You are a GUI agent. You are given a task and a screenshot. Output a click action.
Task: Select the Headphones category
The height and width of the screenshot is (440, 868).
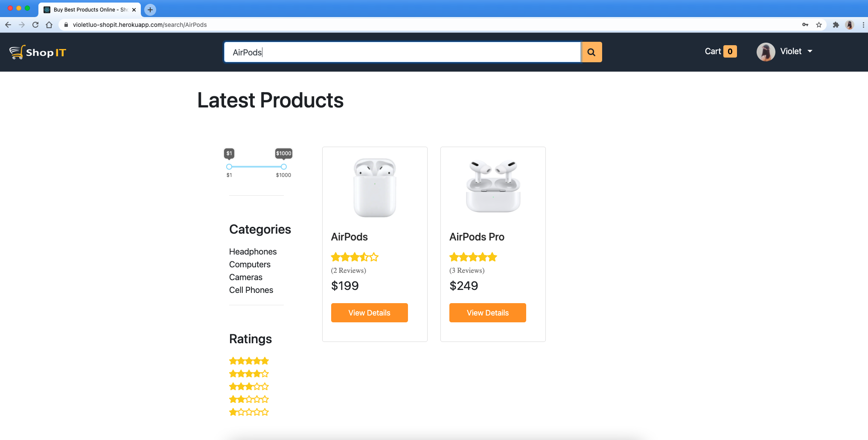click(253, 252)
